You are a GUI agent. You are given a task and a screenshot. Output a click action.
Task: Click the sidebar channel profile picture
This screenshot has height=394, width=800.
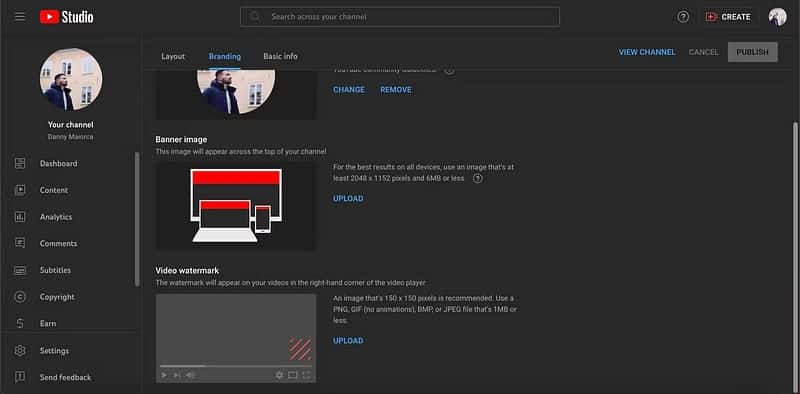click(x=71, y=79)
